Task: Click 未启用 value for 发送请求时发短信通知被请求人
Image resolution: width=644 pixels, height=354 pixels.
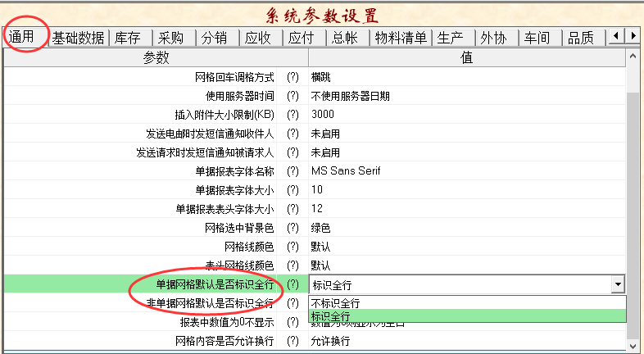Action: 325,152
